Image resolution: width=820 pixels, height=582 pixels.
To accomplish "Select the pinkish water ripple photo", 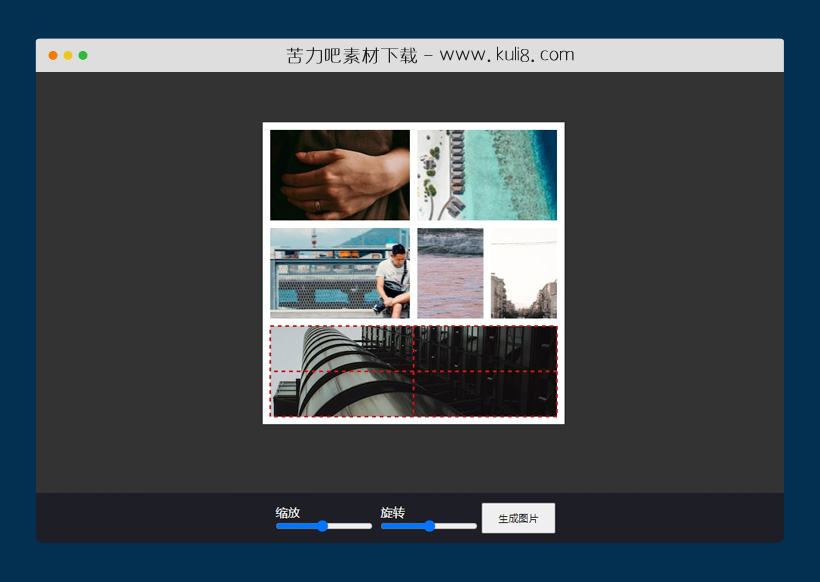I will [450, 273].
